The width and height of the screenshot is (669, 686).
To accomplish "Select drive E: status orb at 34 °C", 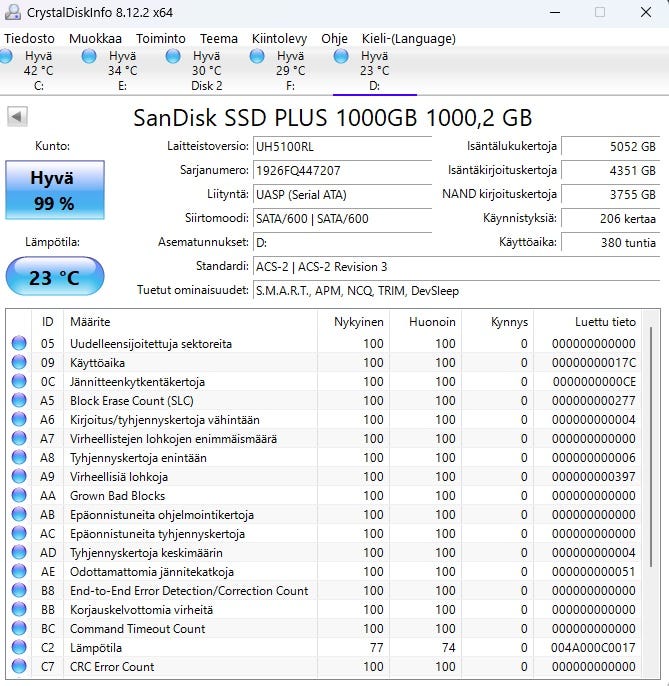I will click(x=90, y=57).
